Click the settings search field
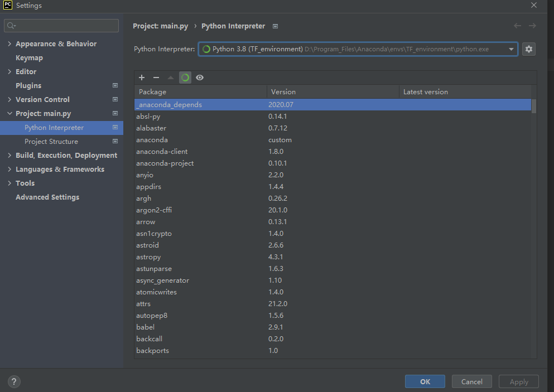Viewport: 554px width, 392px height. 61,26
